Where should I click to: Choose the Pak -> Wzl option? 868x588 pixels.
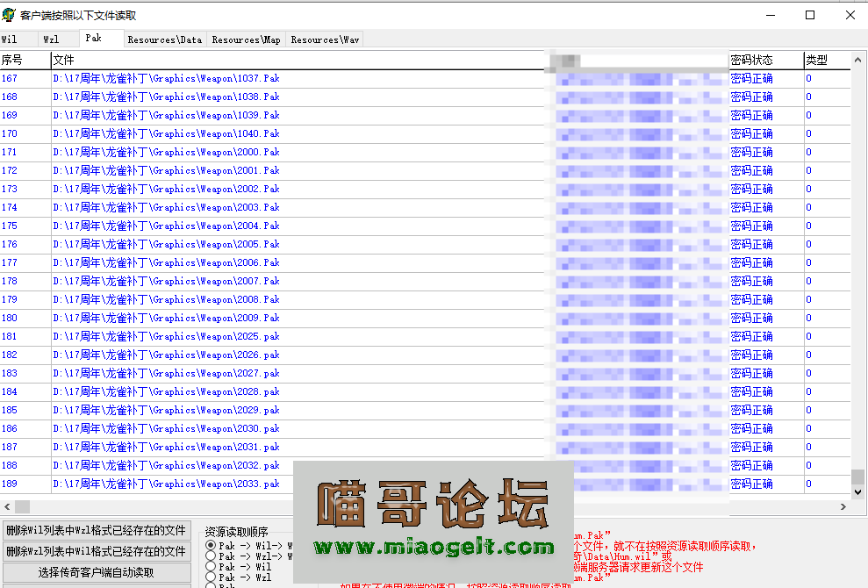pos(211,577)
